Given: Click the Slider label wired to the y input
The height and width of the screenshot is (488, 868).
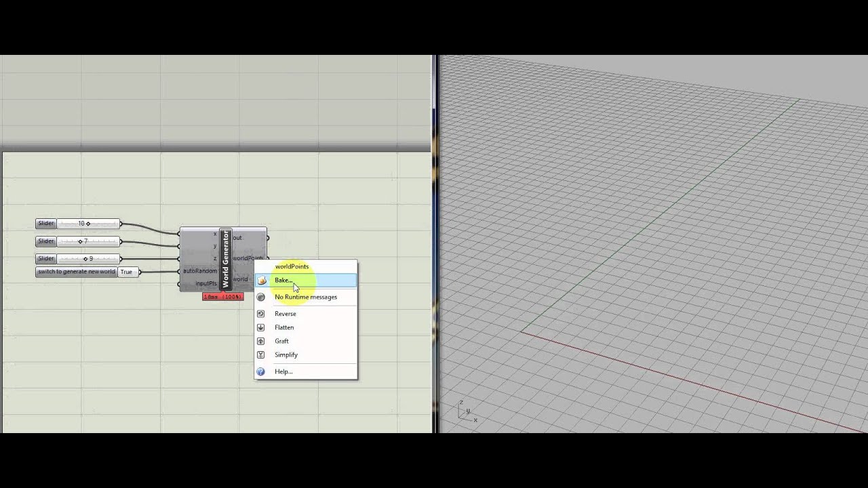Looking at the screenshot, I should point(46,241).
